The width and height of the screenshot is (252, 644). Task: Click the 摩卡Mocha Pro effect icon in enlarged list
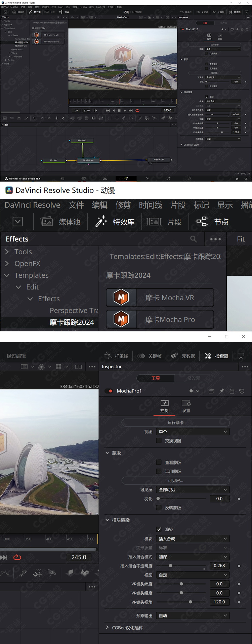coord(121,319)
